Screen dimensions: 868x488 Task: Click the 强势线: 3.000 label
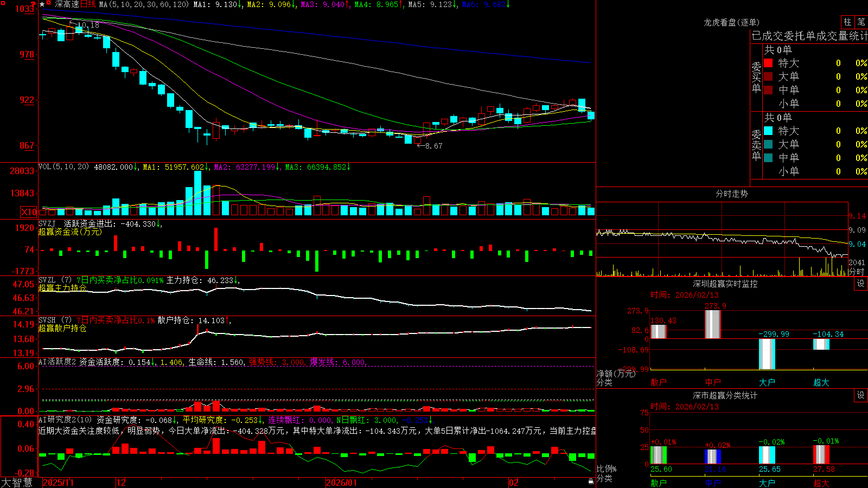[277, 362]
